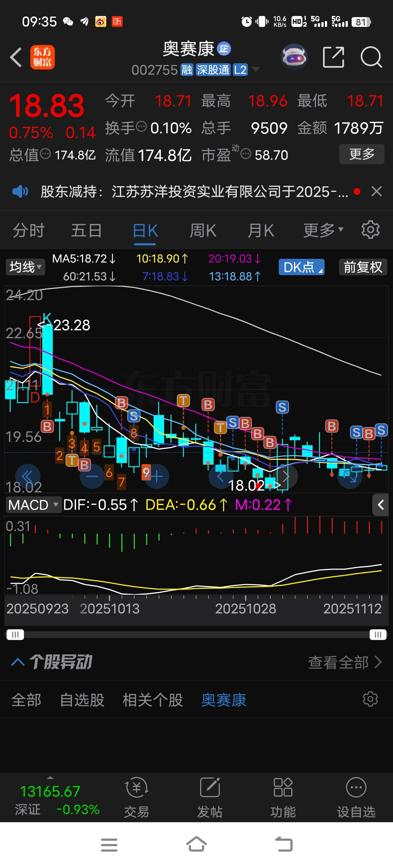Switch to 五日 chart tab

coord(87,230)
